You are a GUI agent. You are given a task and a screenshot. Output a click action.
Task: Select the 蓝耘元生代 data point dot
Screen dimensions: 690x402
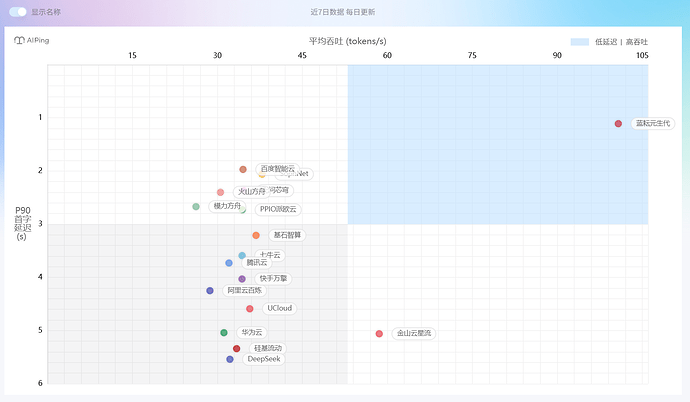(x=618, y=124)
